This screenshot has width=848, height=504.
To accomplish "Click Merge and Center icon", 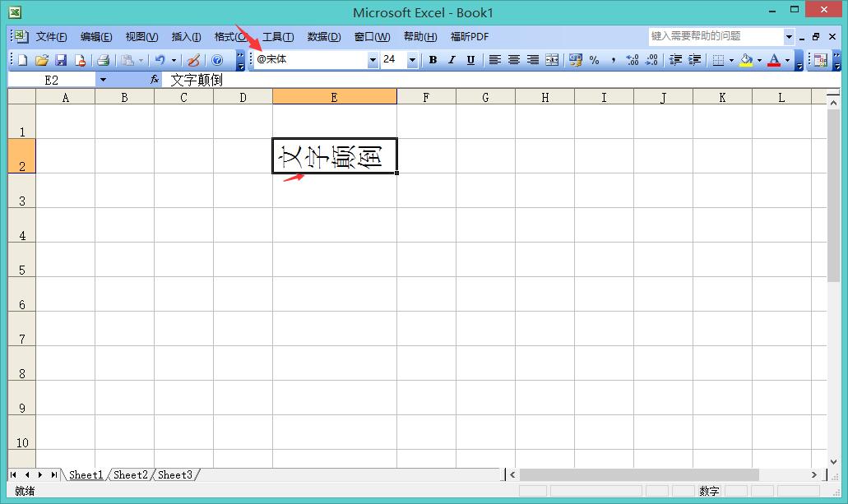I will coord(552,60).
